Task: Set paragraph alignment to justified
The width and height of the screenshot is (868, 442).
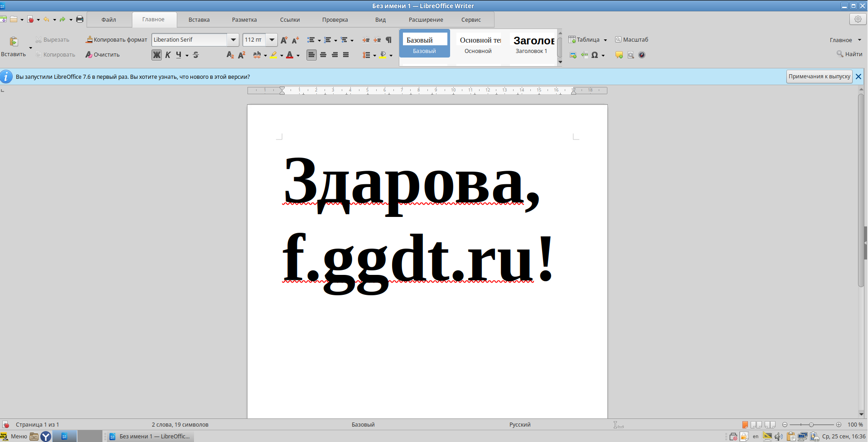Action: (x=346, y=55)
